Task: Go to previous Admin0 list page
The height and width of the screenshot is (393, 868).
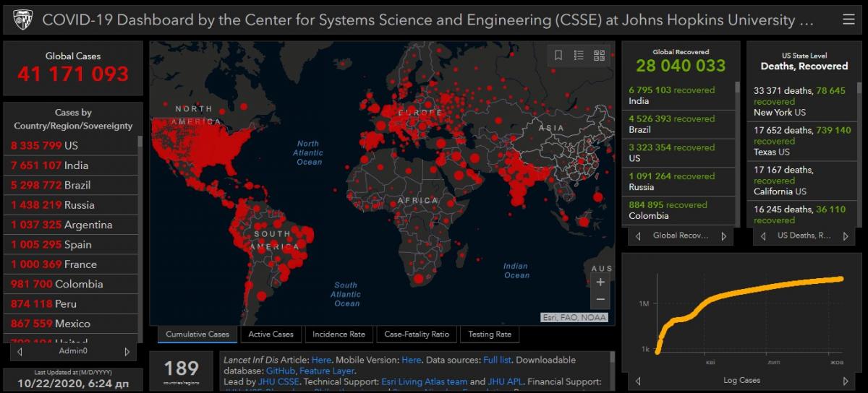Action: tap(20, 352)
